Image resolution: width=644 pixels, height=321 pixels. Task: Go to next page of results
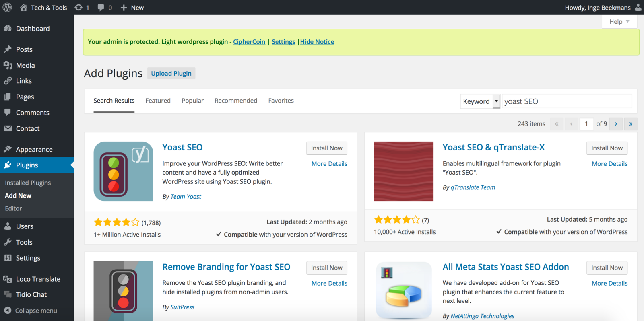click(616, 124)
